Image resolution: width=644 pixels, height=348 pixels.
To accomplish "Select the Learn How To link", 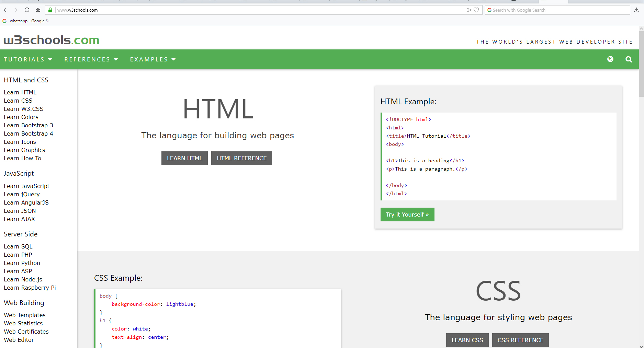I will coord(23,158).
